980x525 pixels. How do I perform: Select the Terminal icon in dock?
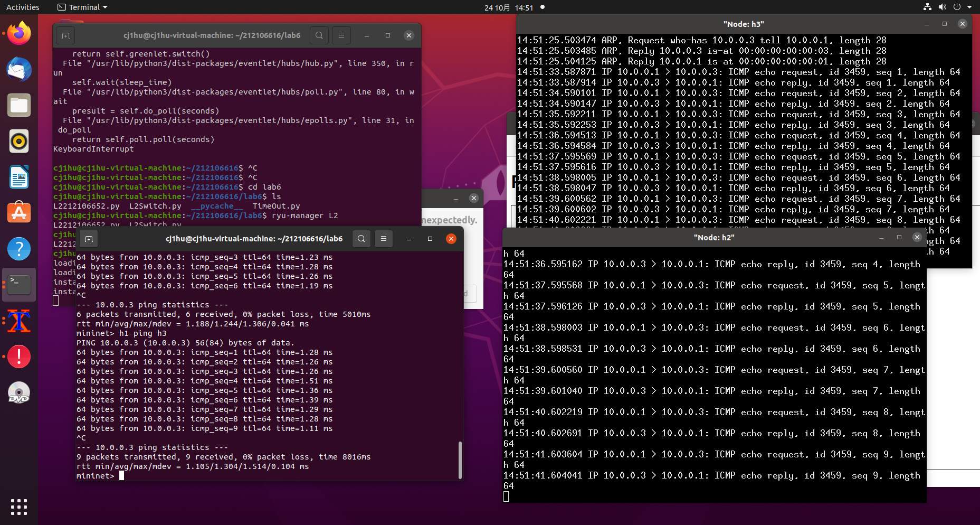pos(19,285)
